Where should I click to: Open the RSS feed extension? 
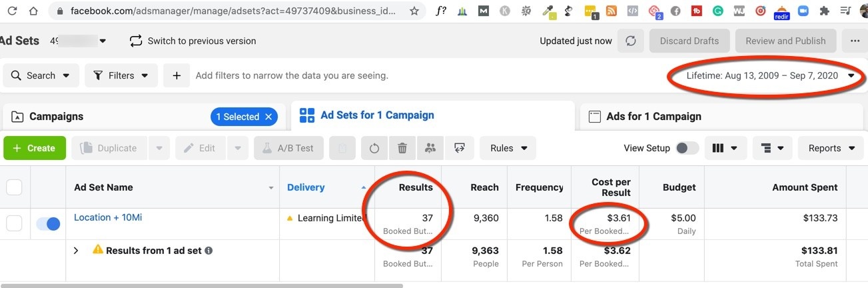click(612, 11)
